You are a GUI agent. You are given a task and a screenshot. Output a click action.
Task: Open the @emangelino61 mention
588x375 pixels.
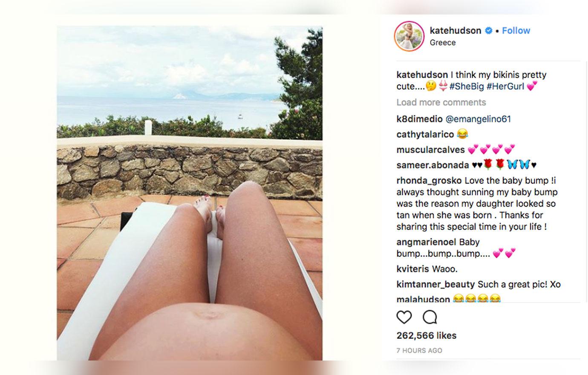(478, 119)
